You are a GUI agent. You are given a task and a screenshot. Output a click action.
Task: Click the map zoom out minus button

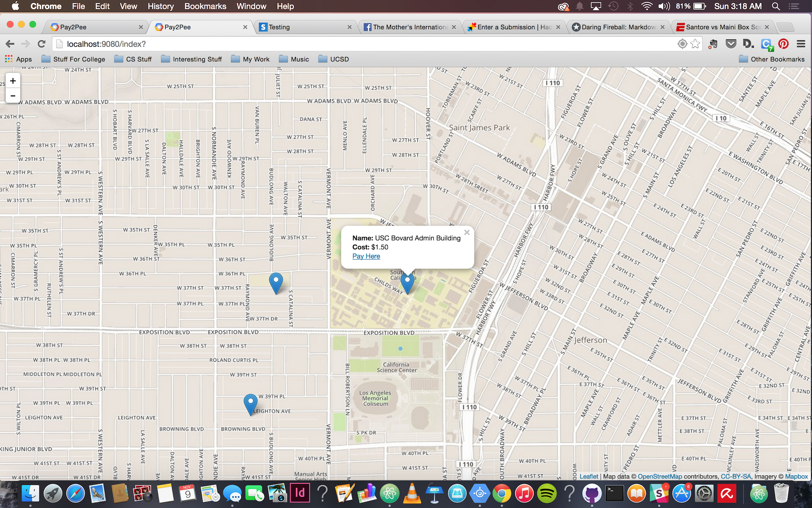click(x=13, y=96)
